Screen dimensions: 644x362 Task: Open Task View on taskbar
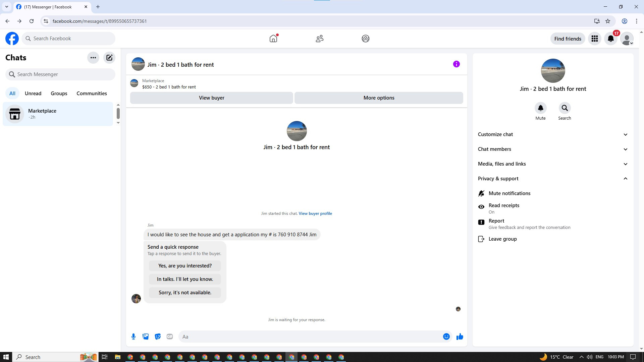point(105,357)
